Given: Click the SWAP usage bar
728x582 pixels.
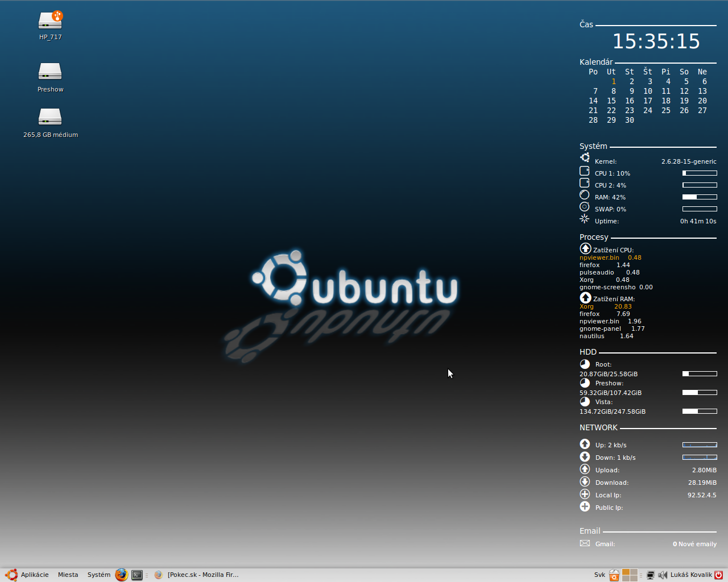Looking at the screenshot, I should click(x=700, y=209).
